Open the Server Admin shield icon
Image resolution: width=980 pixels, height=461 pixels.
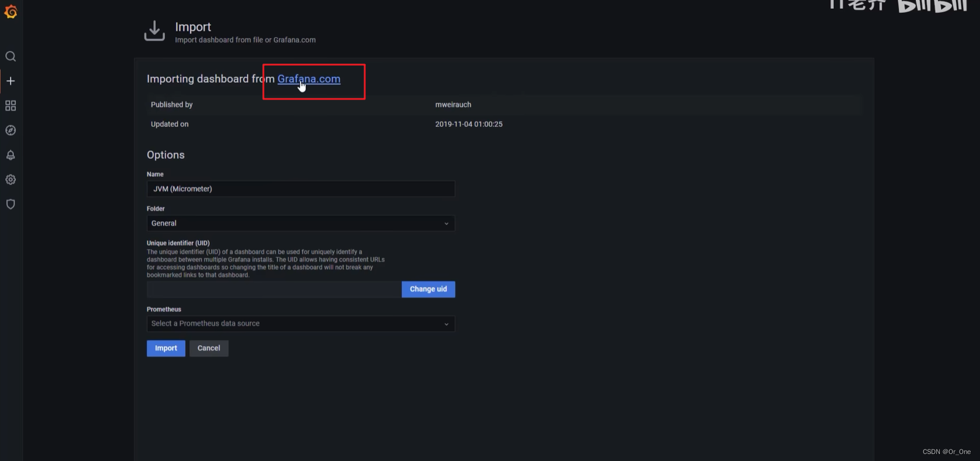10,204
